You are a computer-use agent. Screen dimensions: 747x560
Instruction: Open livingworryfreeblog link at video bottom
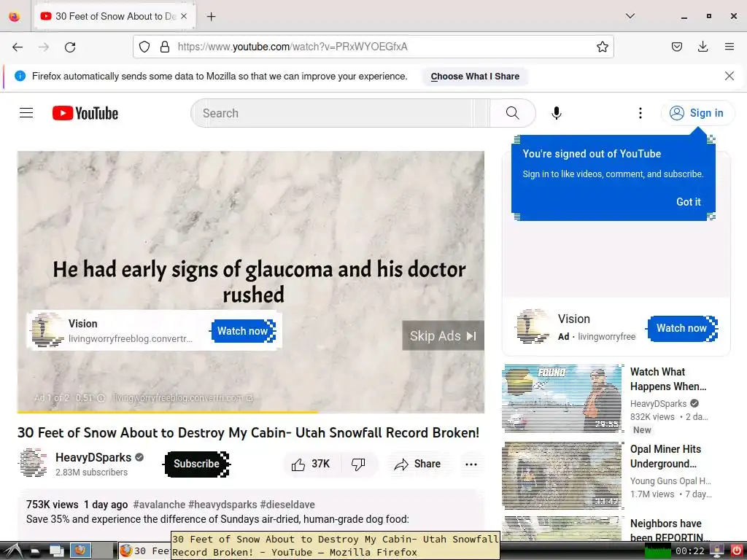coord(182,397)
